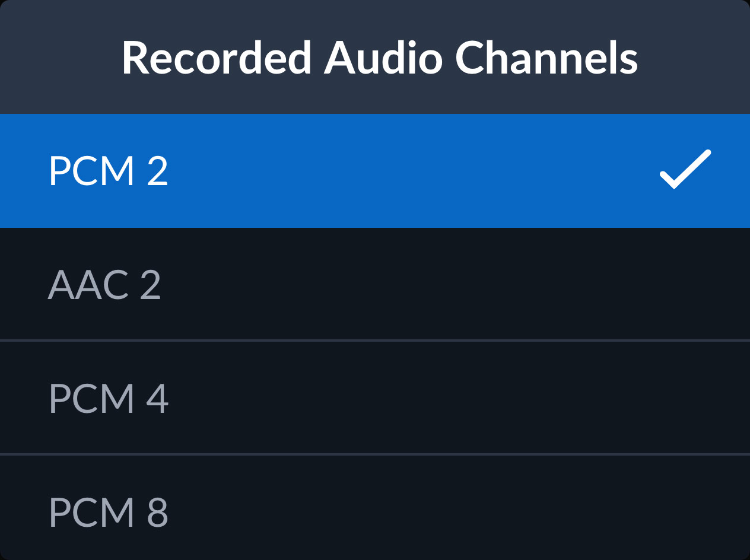
Task: Choose the last option, PCM 8
Action: pyautogui.click(x=375, y=511)
